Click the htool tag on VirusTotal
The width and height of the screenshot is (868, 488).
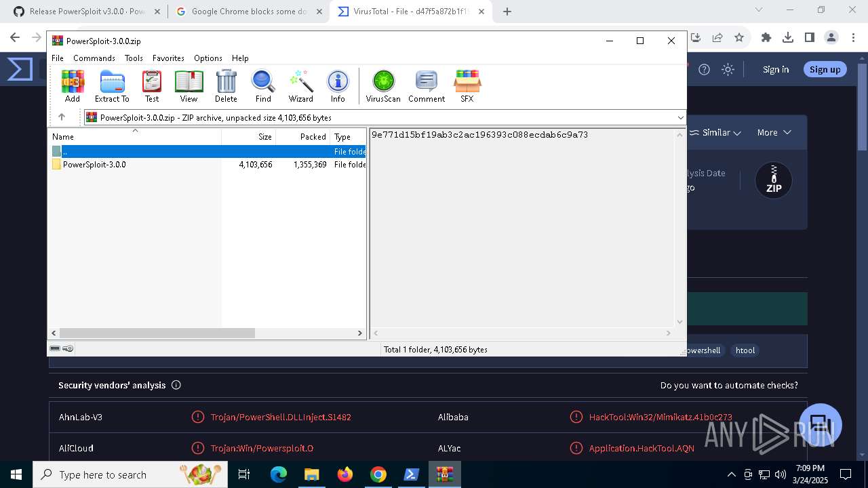tap(745, 350)
